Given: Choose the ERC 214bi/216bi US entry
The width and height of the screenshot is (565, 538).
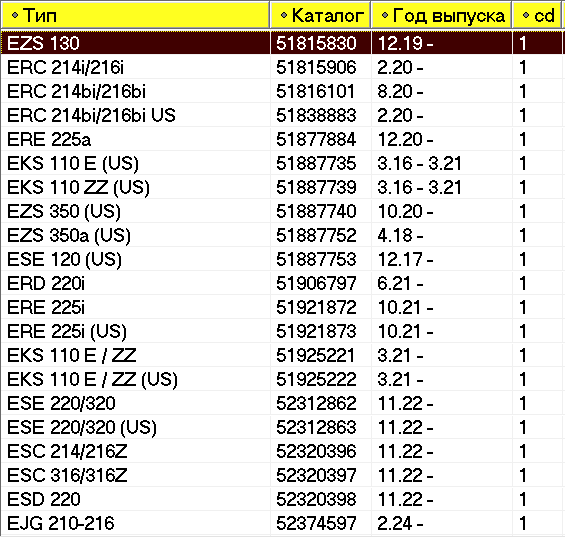Looking at the screenshot, I should point(282,115).
